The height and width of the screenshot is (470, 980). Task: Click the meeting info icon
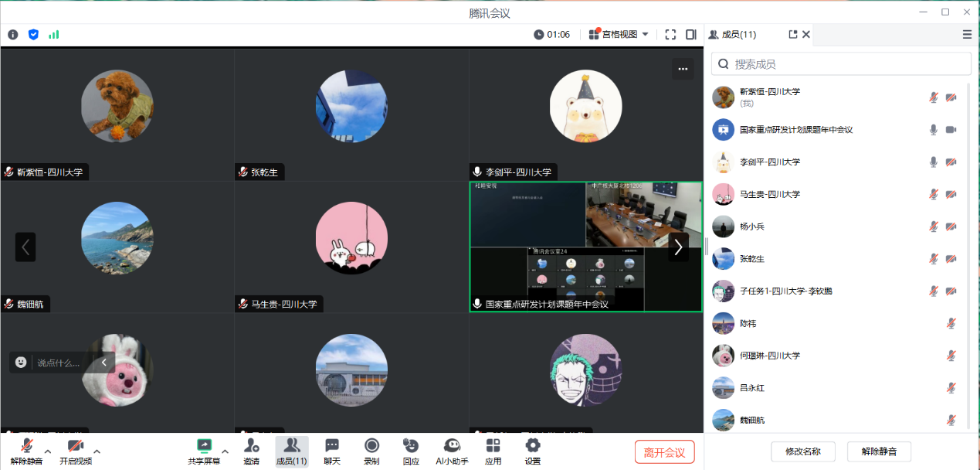(13, 35)
